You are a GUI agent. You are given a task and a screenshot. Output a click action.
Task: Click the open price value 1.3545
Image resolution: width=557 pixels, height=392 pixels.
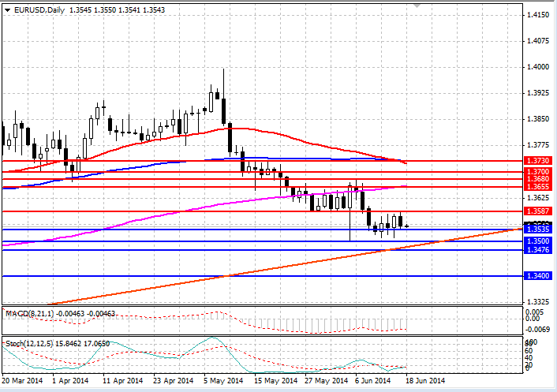(80, 10)
